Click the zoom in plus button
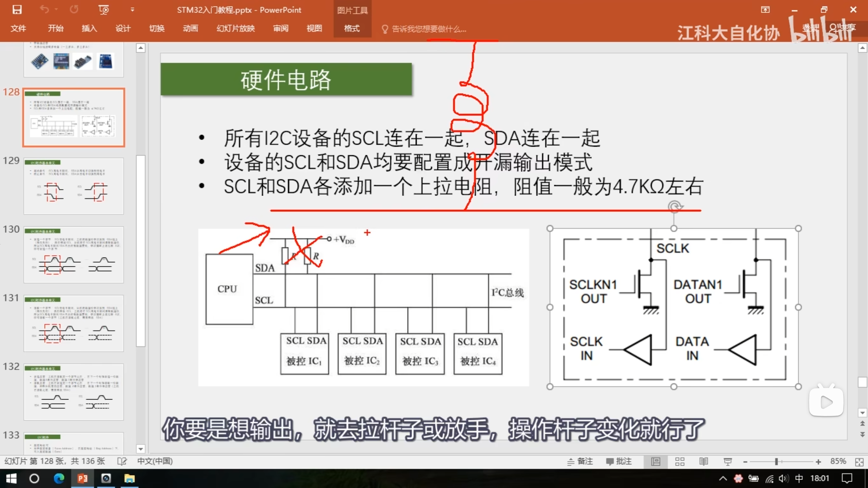868x488 pixels. pos(818,462)
